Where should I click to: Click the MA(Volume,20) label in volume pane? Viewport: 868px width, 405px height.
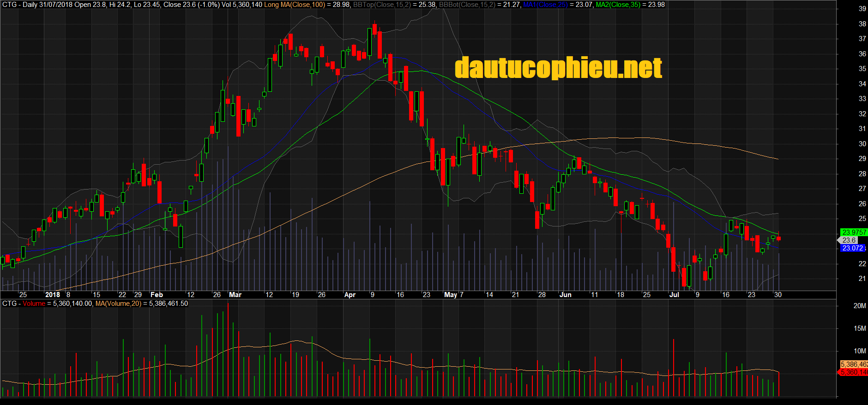[118, 304]
